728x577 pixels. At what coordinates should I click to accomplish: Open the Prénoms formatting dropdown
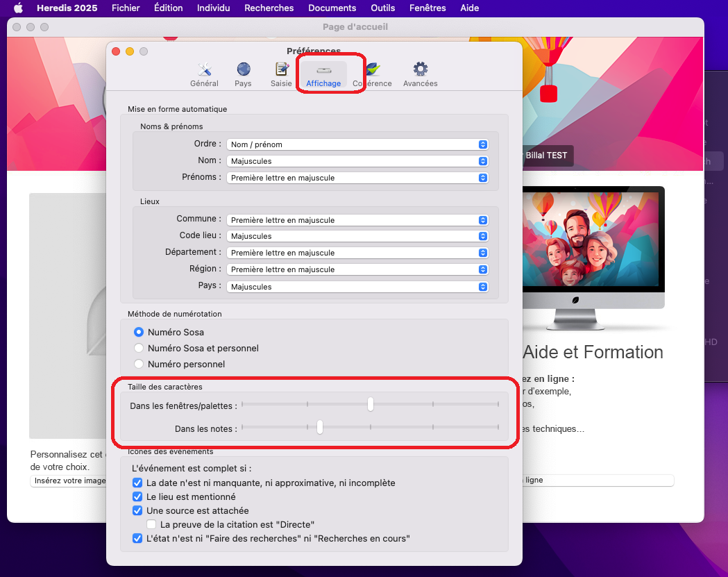tap(358, 178)
